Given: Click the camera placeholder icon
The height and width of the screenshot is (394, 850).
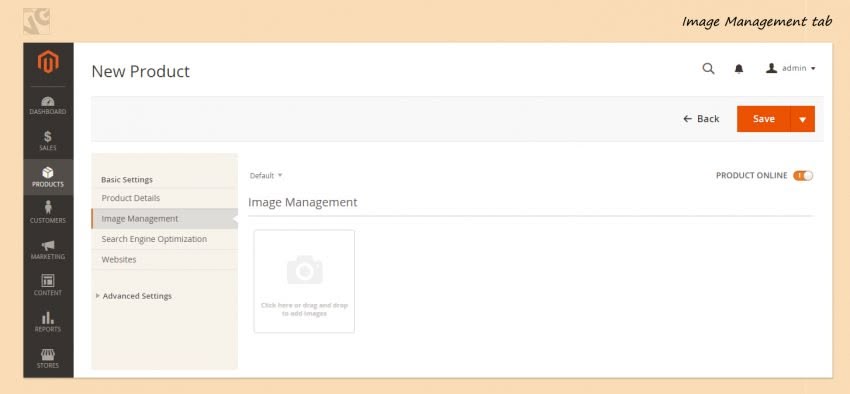Looking at the screenshot, I should (x=304, y=270).
